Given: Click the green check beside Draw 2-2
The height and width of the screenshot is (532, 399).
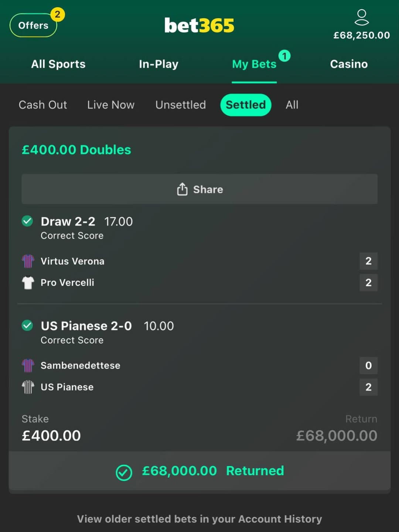Looking at the screenshot, I should pyautogui.click(x=27, y=221).
